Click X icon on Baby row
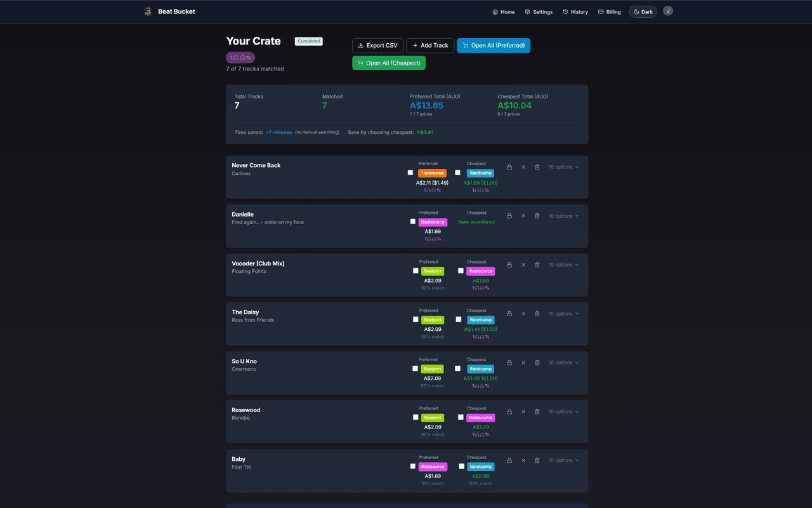The image size is (812, 508). point(523,460)
